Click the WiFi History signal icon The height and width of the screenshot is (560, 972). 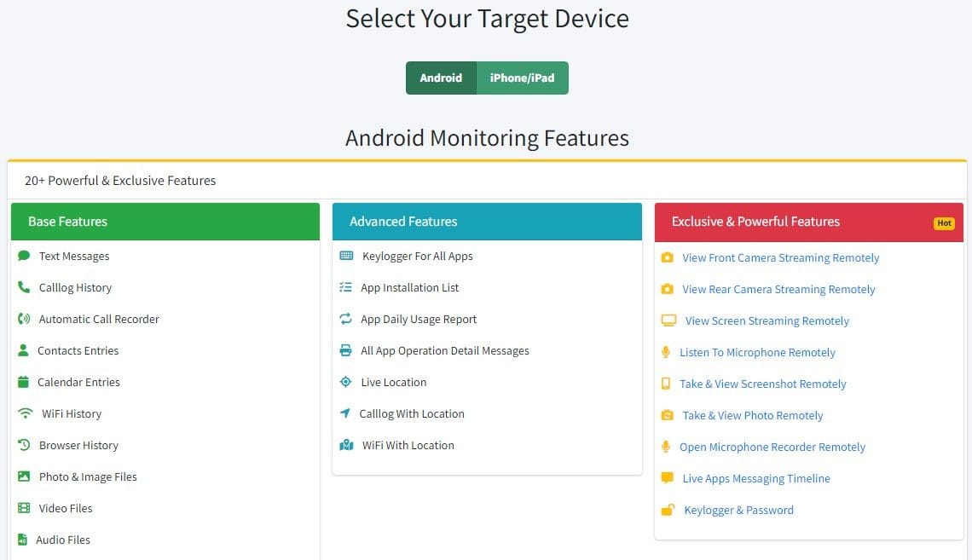(x=26, y=413)
